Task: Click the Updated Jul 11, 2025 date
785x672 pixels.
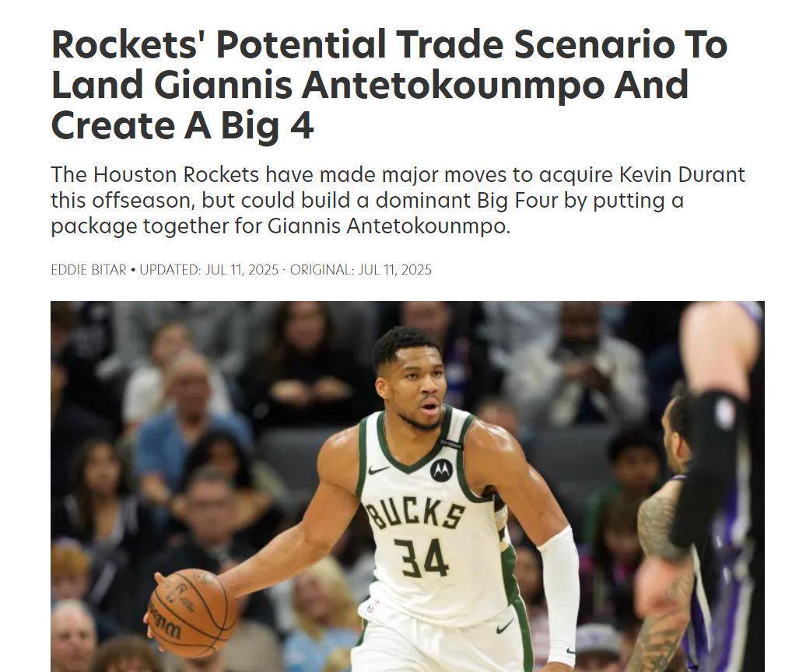Action: (209, 270)
